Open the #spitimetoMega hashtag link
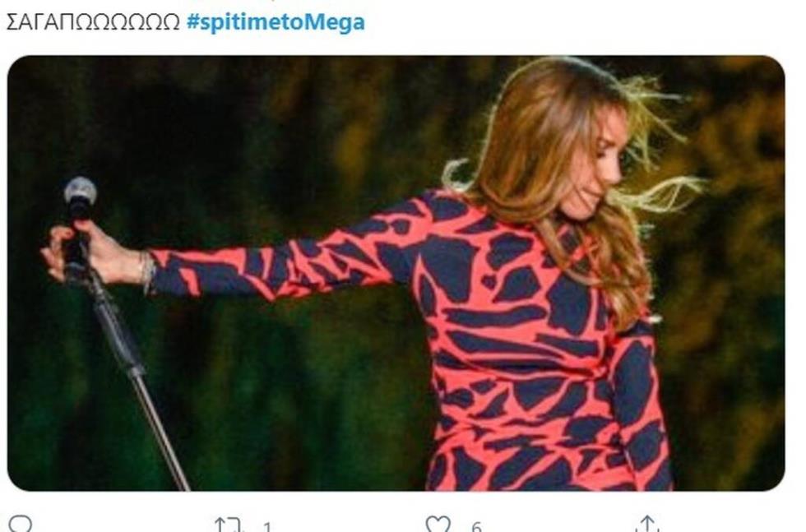 click(276, 22)
